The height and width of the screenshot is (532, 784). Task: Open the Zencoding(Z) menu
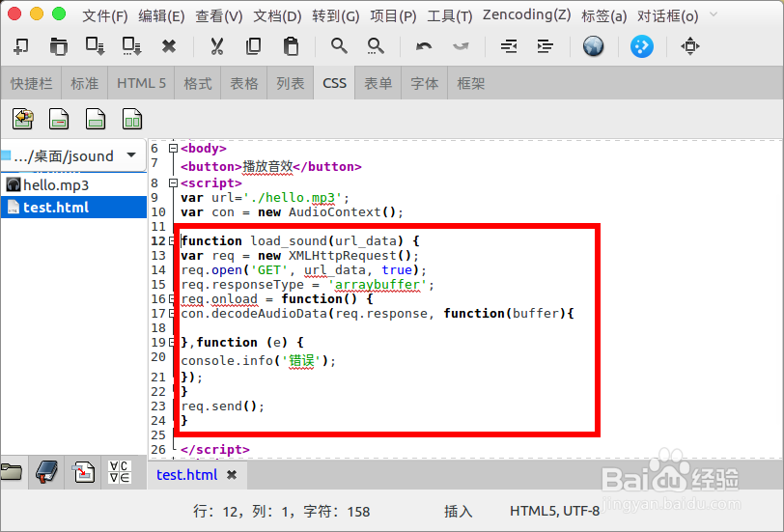[526, 15]
